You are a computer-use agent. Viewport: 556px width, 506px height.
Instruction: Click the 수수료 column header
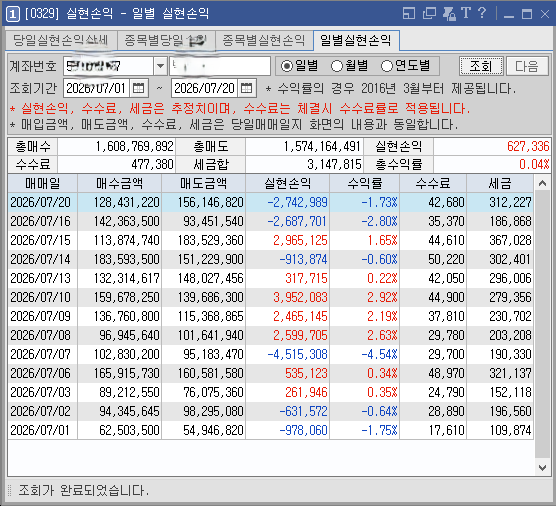433,183
